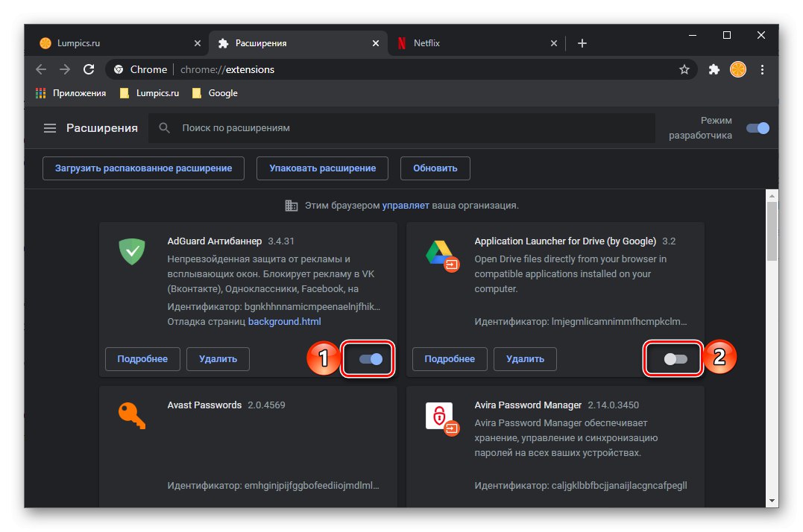
Task: Click the Avast identifier text emhginjpijfggbofeediiojmdlml
Action: 312,486
